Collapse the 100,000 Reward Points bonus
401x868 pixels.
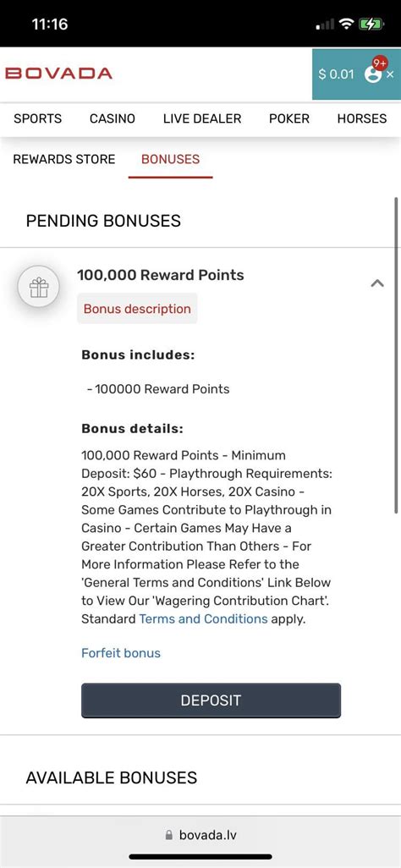[377, 283]
